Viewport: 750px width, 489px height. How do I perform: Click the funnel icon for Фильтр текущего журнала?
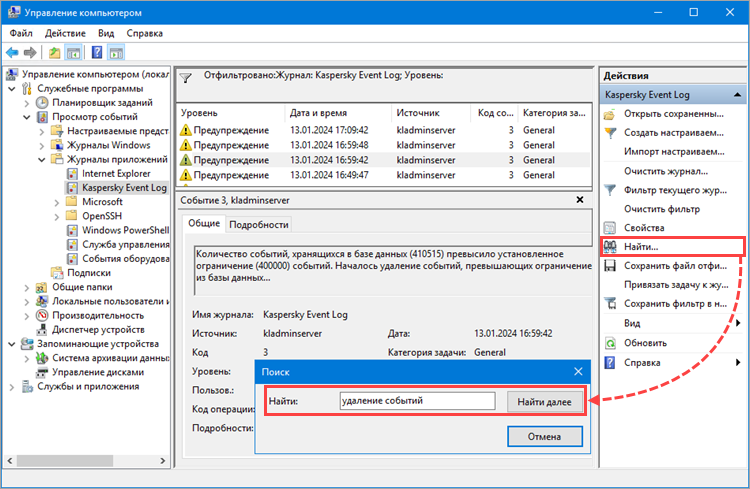pyautogui.click(x=610, y=190)
